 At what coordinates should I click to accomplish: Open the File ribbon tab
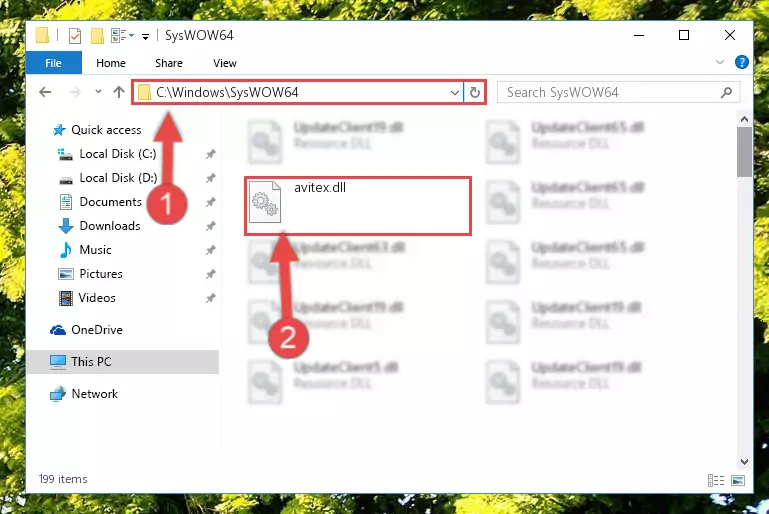point(53,63)
